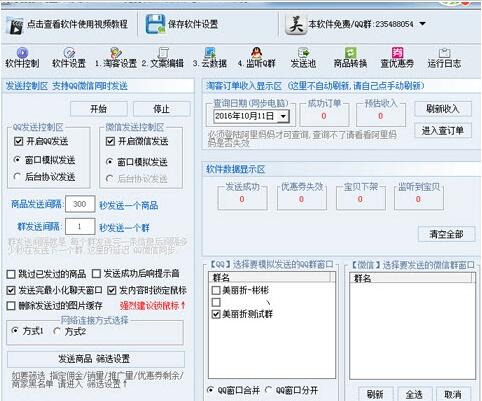Select QQ 后台协议发送 radio button
Image resolution: width=482 pixels, height=401 pixels.
click(17, 176)
